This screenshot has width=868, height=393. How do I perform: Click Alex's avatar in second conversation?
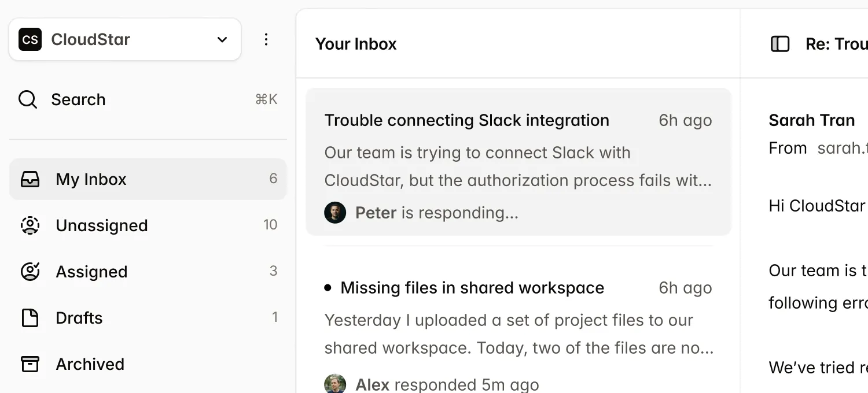335,384
